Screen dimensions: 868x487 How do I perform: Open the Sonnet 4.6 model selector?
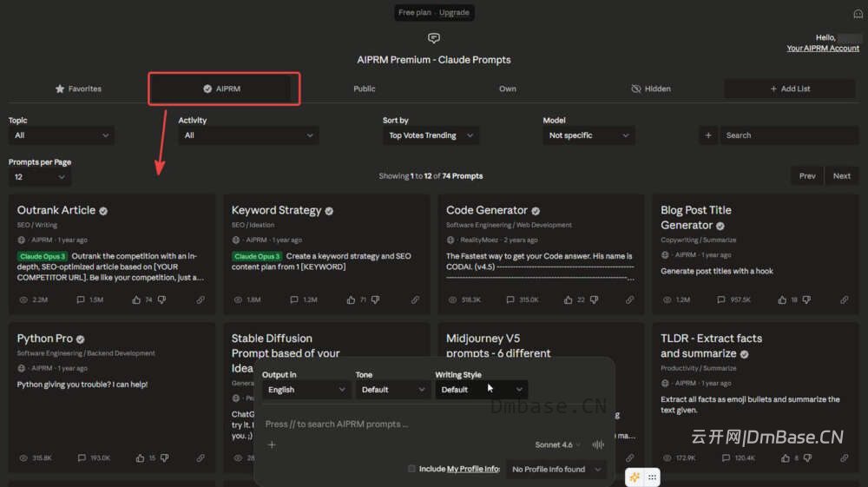(x=557, y=444)
